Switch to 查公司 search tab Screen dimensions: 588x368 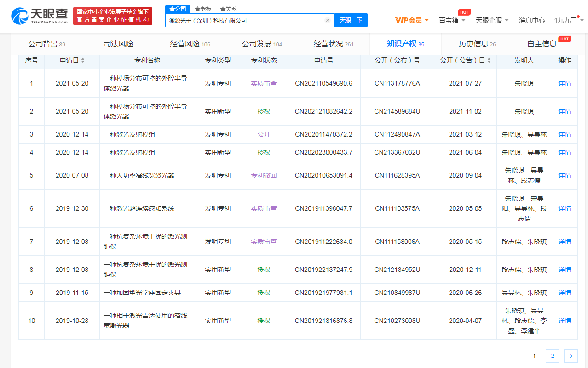[178, 9]
